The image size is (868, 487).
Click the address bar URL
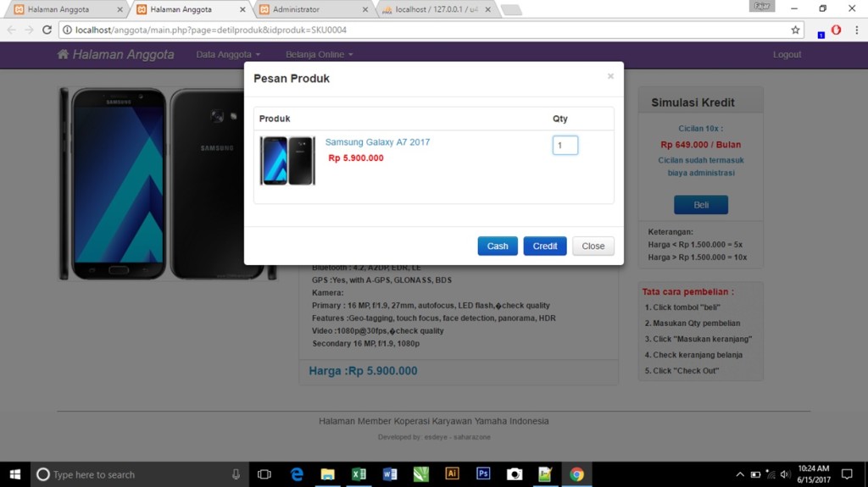click(x=210, y=30)
